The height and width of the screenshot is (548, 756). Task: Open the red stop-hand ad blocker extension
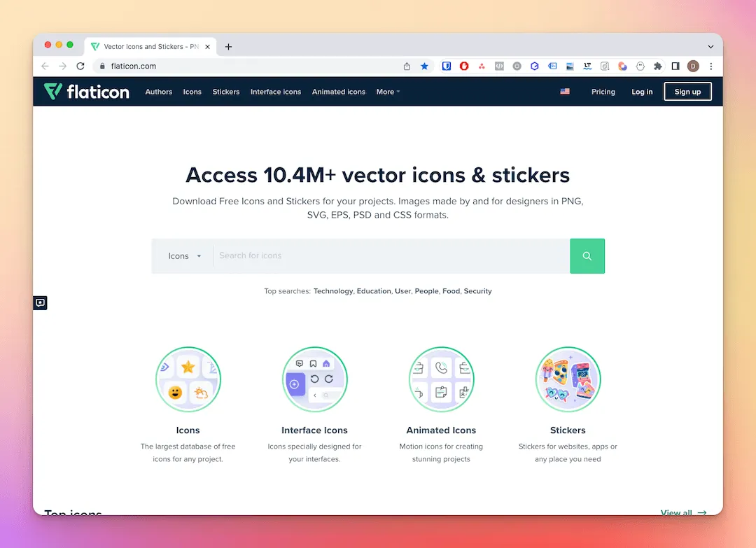pyautogui.click(x=464, y=66)
